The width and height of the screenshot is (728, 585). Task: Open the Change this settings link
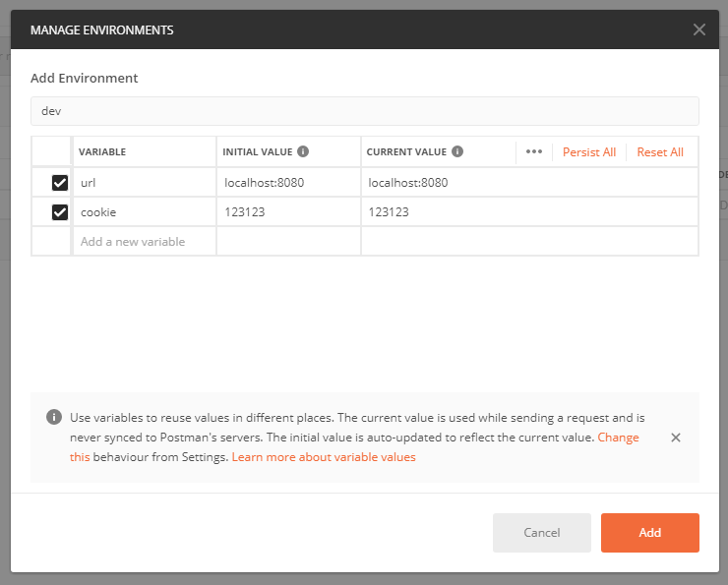[x=618, y=438]
